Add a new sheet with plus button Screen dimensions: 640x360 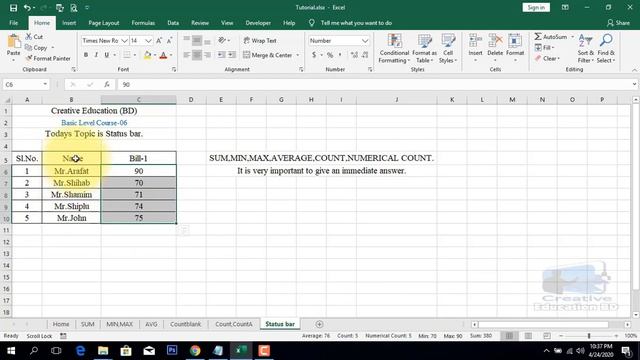pyautogui.click(x=319, y=324)
